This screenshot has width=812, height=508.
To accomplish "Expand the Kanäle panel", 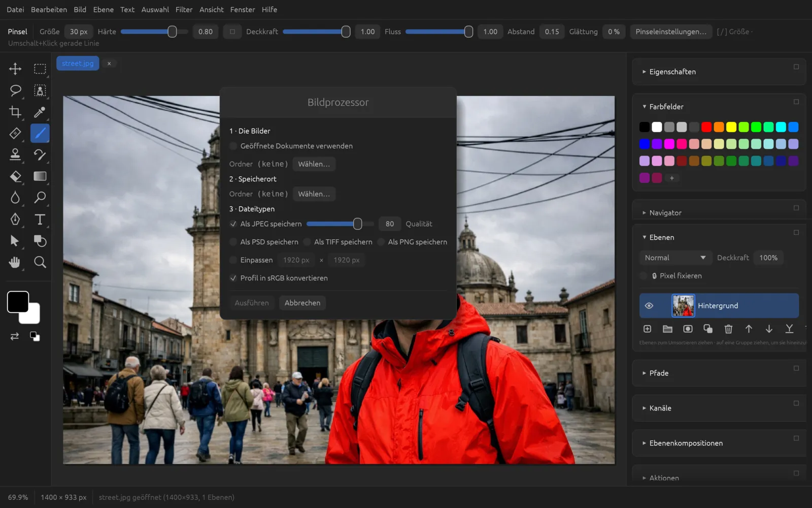I will (660, 408).
